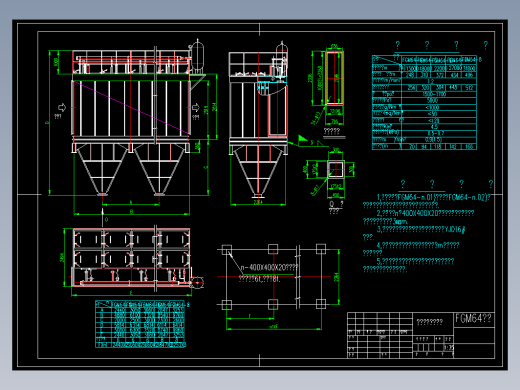Click the green triangle marker near side view
The image size is (520, 390).
(303, 138)
